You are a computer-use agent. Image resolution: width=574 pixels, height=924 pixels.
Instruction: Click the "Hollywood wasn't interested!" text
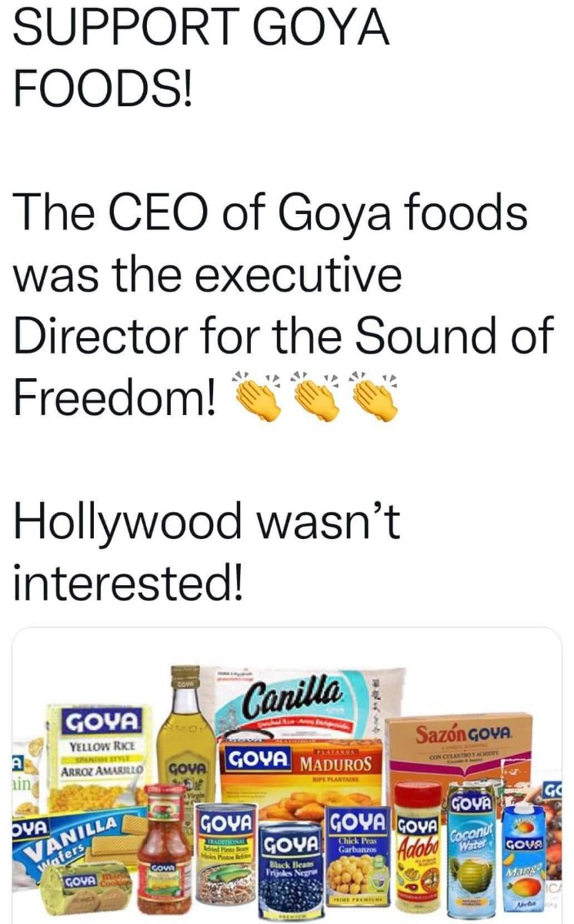click(x=206, y=551)
